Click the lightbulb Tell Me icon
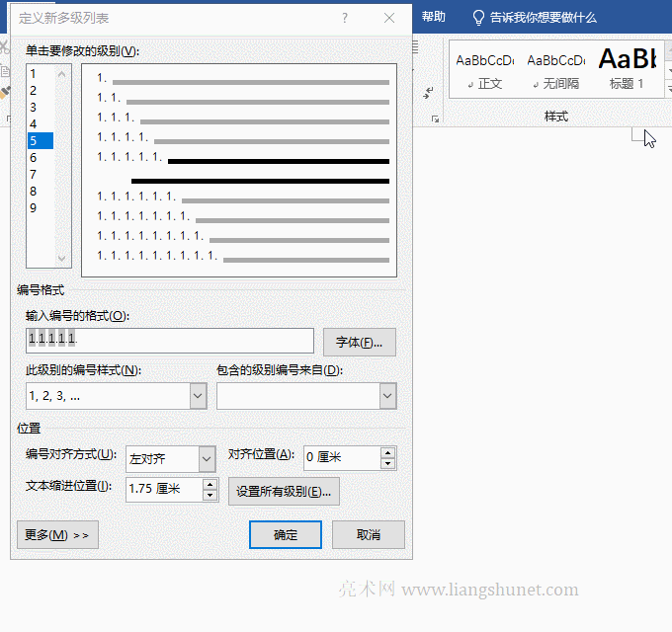Image resolution: width=672 pixels, height=632 pixels. coord(478,18)
